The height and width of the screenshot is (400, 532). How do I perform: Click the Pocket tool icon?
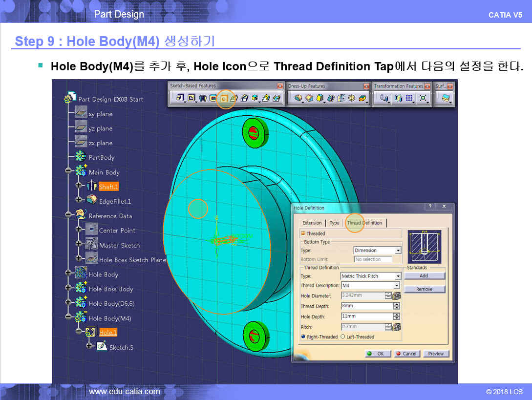[x=192, y=98]
